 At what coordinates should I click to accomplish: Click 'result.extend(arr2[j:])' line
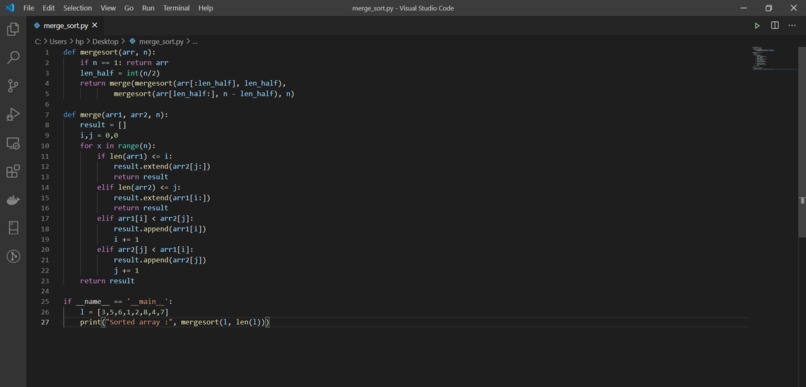(162, 167)
